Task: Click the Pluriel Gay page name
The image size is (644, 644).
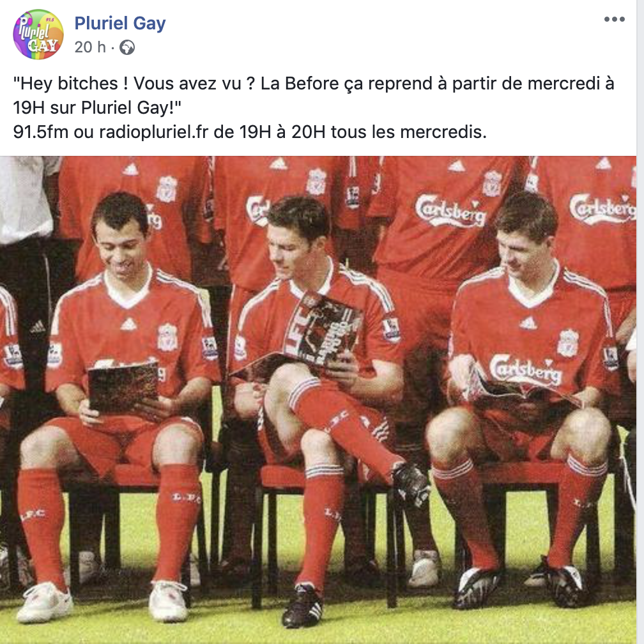Action: point(120,23)
